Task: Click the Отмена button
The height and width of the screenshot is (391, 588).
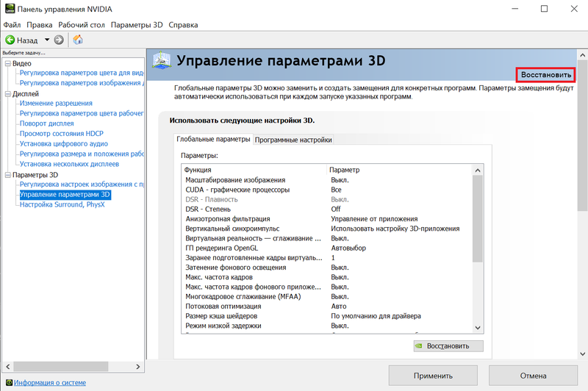Action: point(533,376)
